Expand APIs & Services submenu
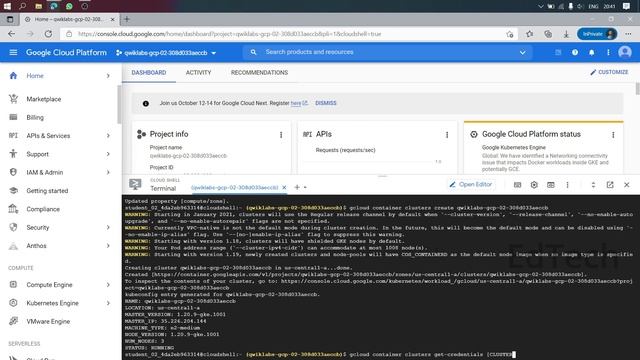The width and height of the screenshot is (640, 360). 108,136
